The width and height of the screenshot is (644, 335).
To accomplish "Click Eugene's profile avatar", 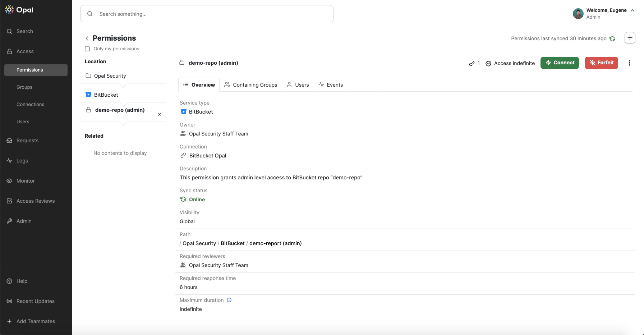I will tap(578, 14).
